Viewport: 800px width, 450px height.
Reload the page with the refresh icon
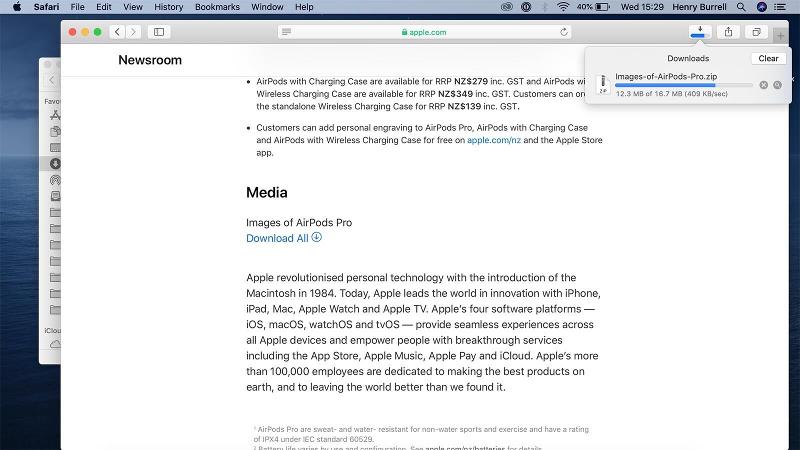click(x=563, y=32)
